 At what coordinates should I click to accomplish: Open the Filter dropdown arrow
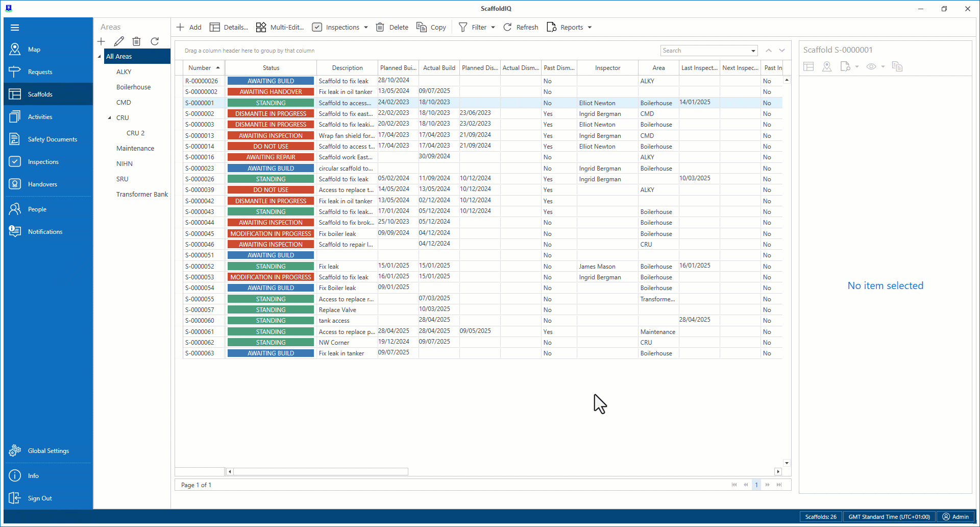pos(493,28)
